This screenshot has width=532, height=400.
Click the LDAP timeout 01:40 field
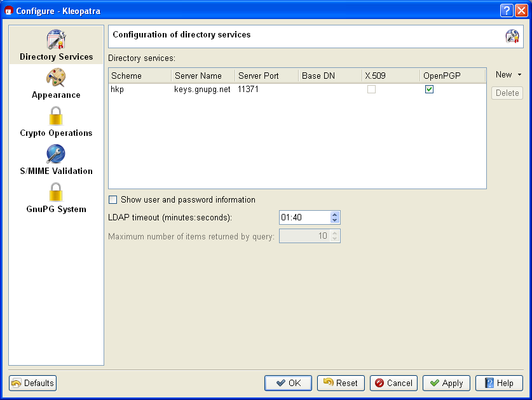tap(304, 217)
